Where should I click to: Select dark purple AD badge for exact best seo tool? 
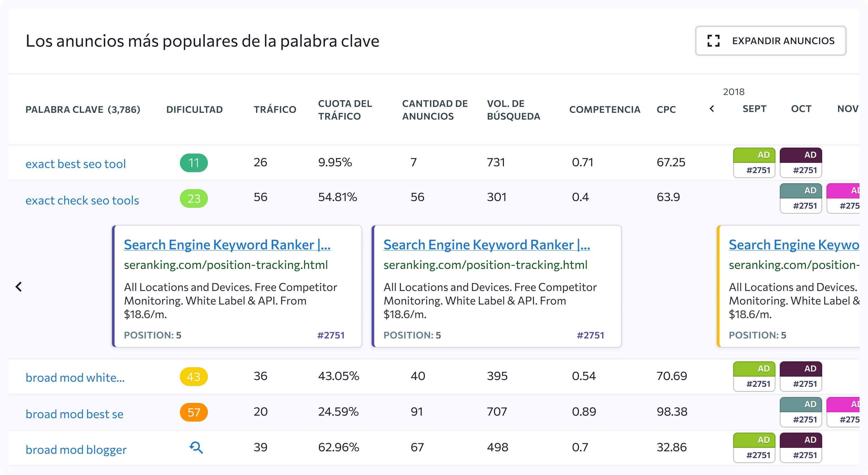point(801,163)
